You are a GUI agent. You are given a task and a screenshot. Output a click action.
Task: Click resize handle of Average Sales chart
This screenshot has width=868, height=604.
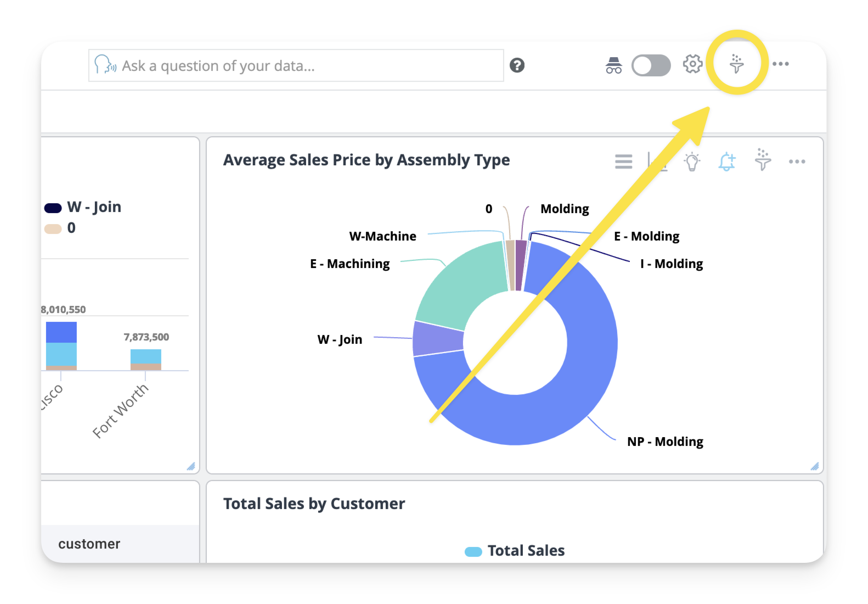coord(815,466)
